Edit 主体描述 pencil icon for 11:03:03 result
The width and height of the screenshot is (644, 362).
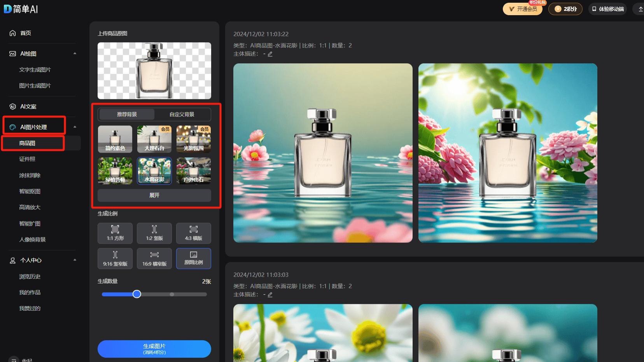(x=270, y=295)
